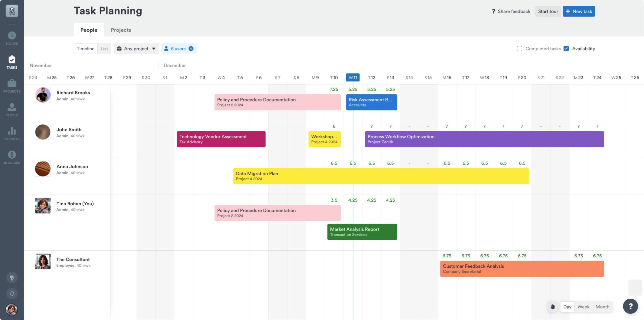Viewport: 644px width, 320px height.
Task: Enable the Completed tasks checkbox
Action: [x=519, y=49]
